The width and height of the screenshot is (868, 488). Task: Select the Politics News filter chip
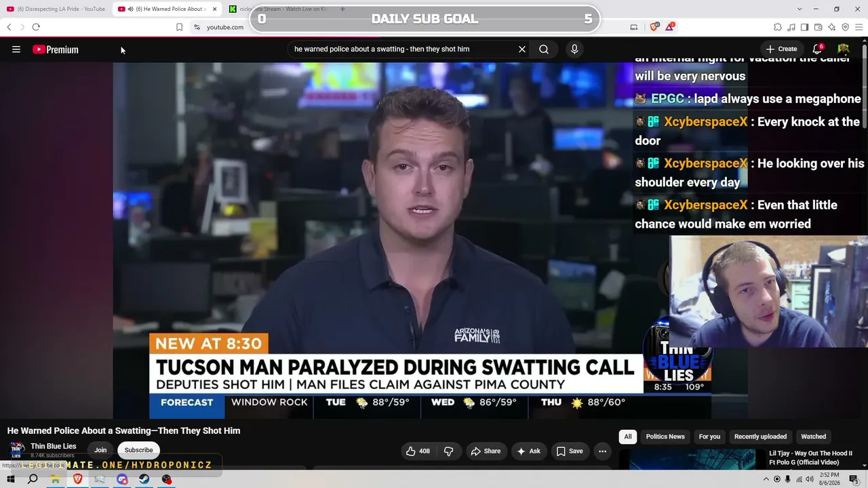(665, 436)
